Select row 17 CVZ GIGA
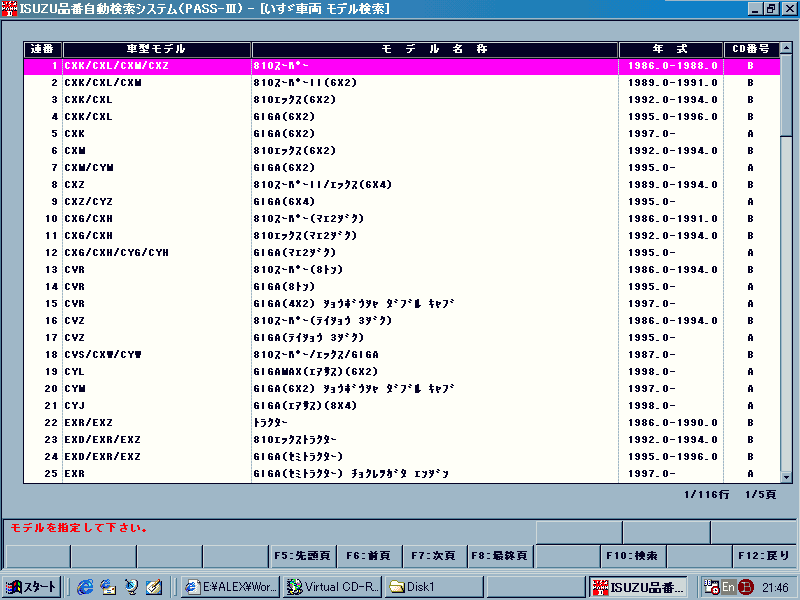Image resolution: width=800 pixels, height=600 pixels. (x=402, y=338)
